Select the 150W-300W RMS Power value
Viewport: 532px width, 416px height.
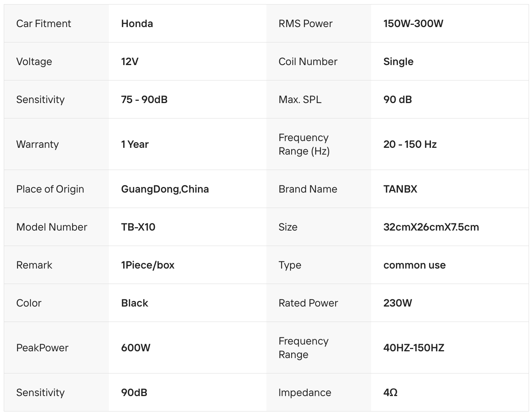click(413, 24)
